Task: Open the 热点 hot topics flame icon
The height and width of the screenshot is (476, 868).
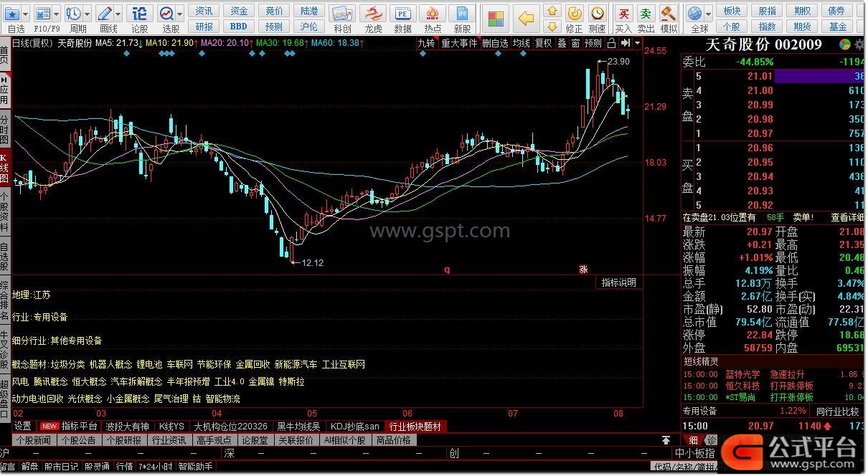Action: (x=433, y=14)
